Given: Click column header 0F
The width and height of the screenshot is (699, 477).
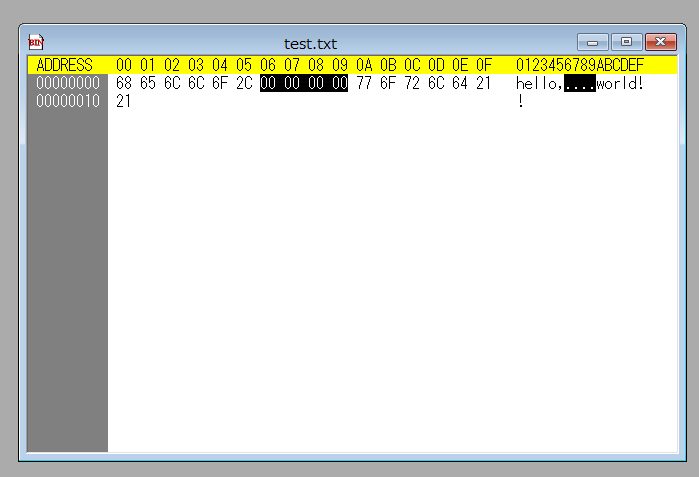Looking at the screenshot, I should [484, 65].
